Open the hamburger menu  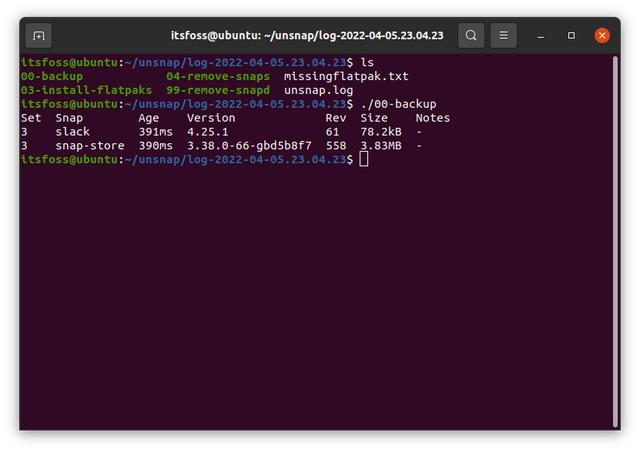tap(503, 36)
